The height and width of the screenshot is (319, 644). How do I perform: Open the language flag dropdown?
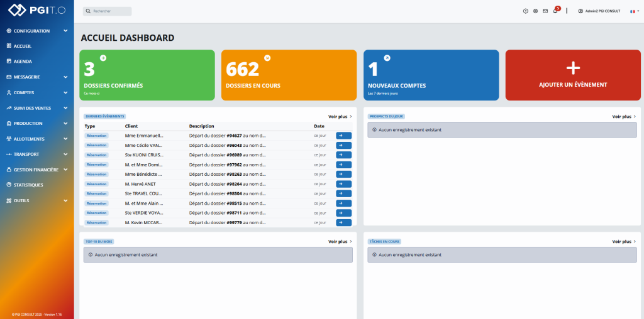pyautogui.click(x=634, y=11)
